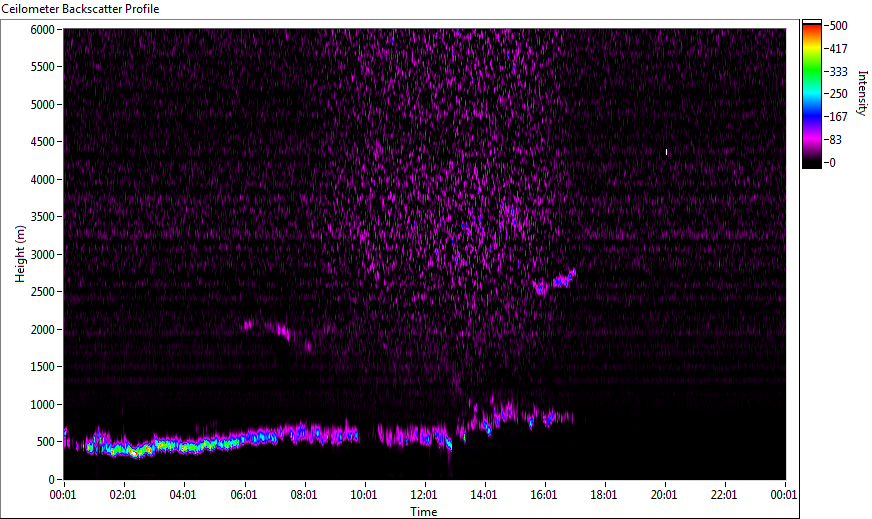Click the 06:01 time tick label
This screenshot has height=519, width=872.
244,495
